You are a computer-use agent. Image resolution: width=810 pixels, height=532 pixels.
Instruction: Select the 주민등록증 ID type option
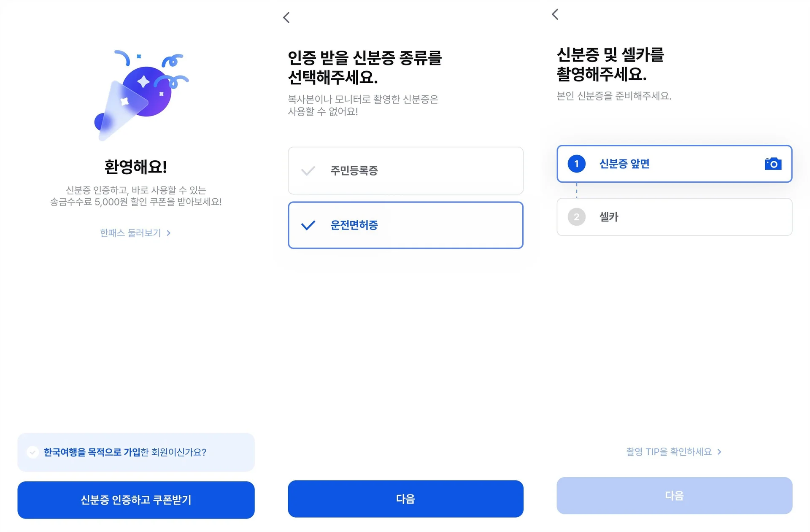point(405,170)
